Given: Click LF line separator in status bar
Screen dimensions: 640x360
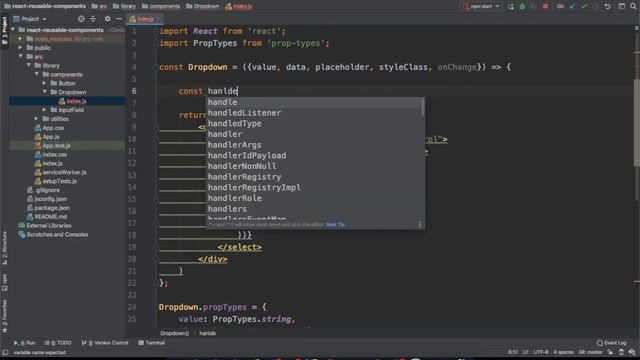Looking at the screenshot, I should pyautogui.click(x=525, y=352).
